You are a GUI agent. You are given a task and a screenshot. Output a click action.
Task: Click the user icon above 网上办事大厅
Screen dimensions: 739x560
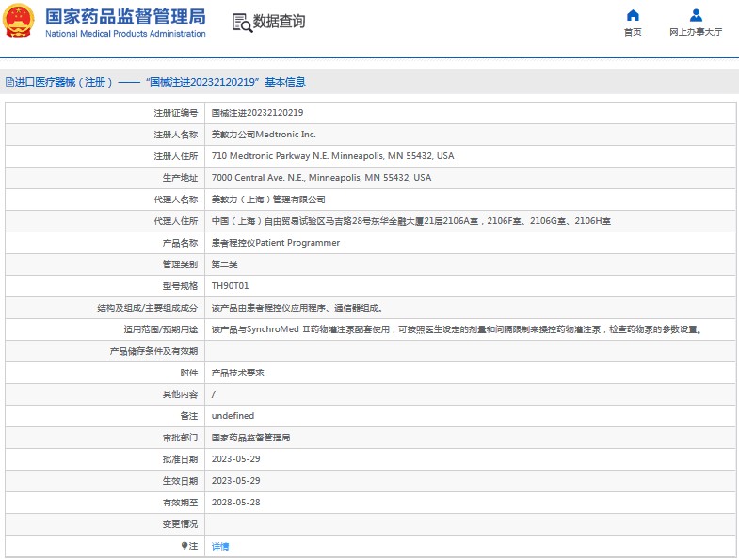tap(696, 15)
